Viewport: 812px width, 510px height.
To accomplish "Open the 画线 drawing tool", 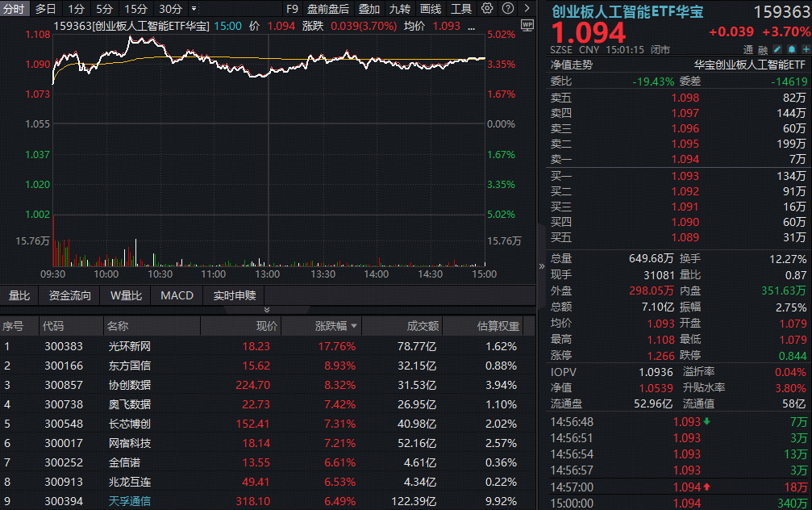I will (x=430, y=9).
